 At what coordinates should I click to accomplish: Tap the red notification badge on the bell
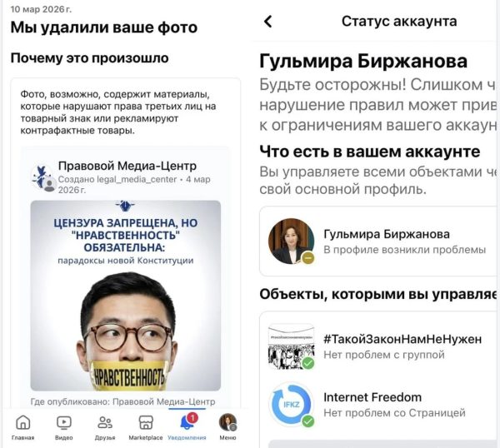pyautogui.click(x=192, y=417)
